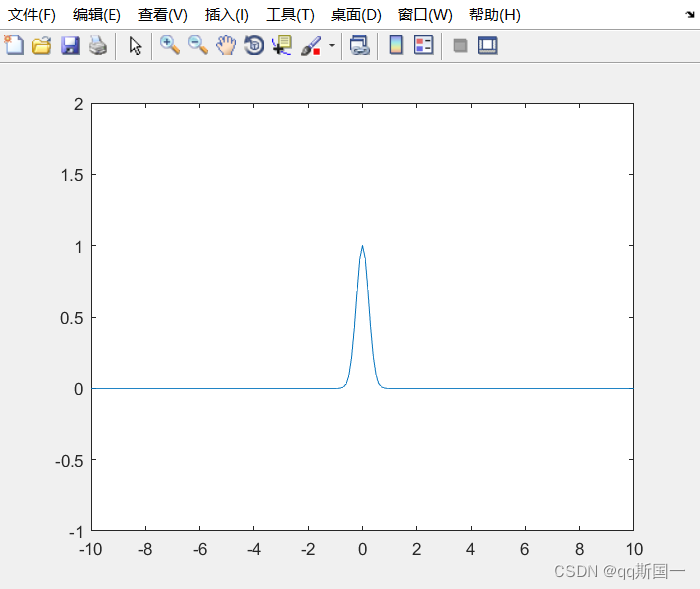Click the y-axis tick label -0.5
This screenshot has width=700, height=589.
69,461
